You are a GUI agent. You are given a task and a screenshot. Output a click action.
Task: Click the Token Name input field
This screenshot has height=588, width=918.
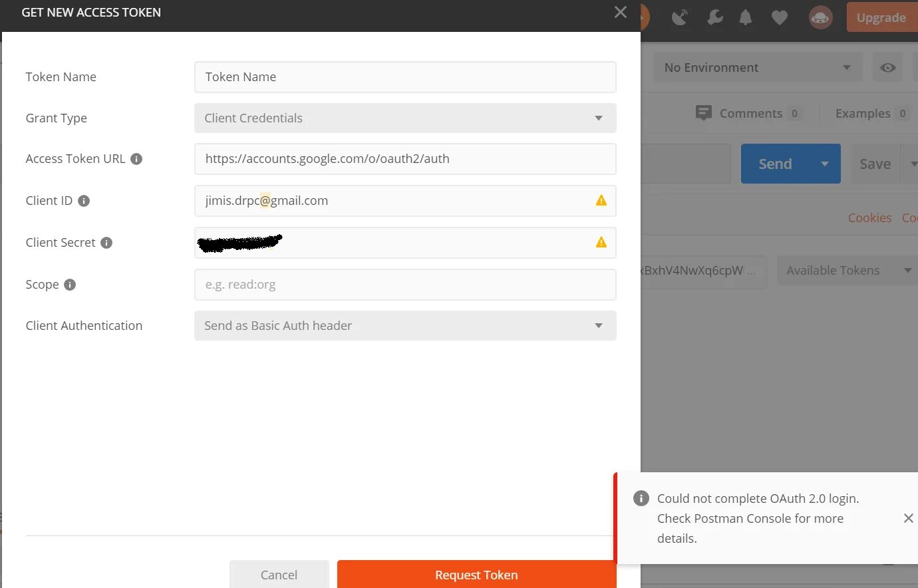(x=405, y=77)
